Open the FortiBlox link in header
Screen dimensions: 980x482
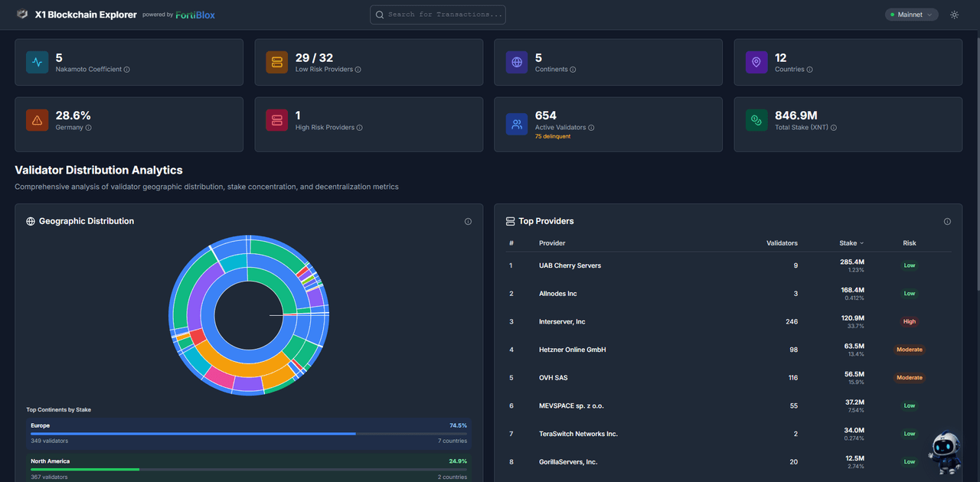click(195, 15)
